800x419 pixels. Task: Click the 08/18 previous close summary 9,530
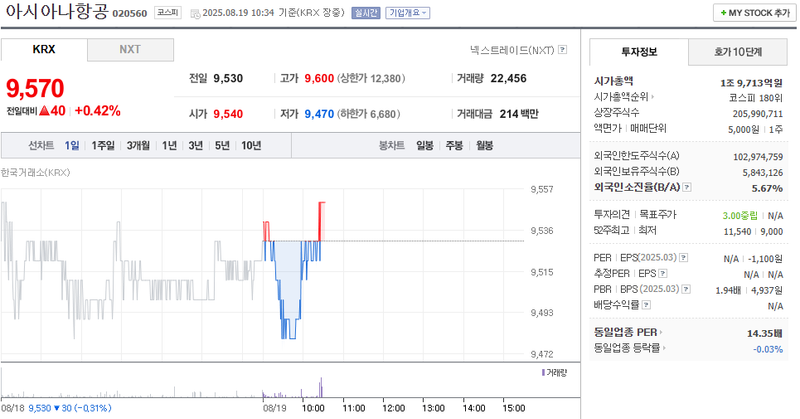(x=40, y=408)
